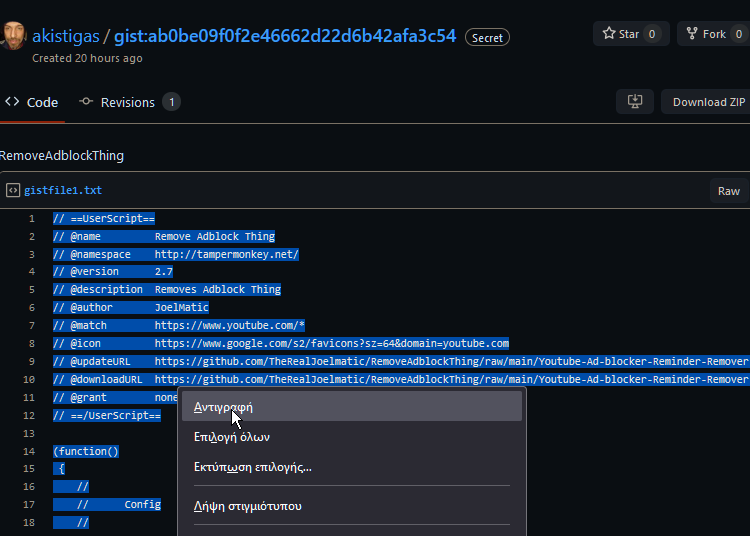Click 'Removes Adblock Thing' description text
The width and height of the screenshot is (750, 536).
(218, 290)
